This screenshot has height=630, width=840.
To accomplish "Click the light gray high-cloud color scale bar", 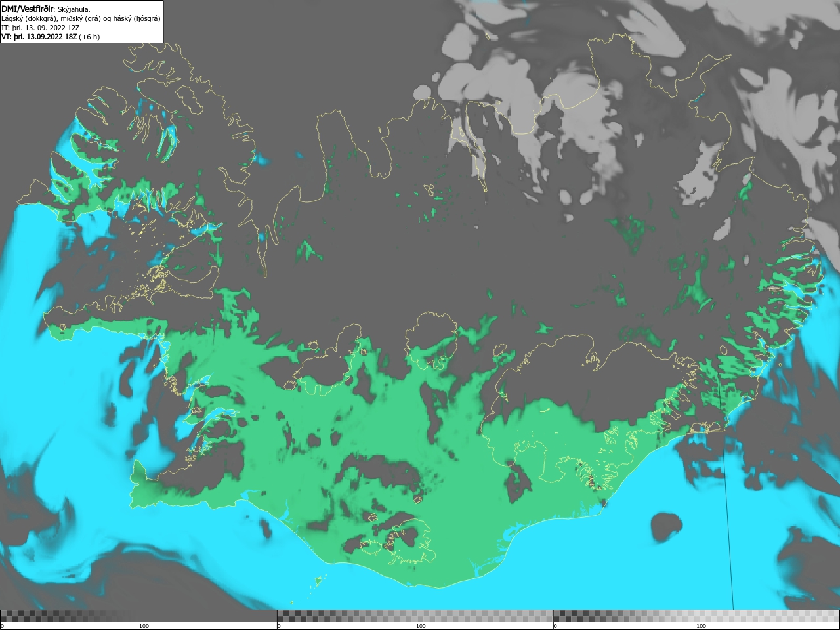I will click(696, 616).
